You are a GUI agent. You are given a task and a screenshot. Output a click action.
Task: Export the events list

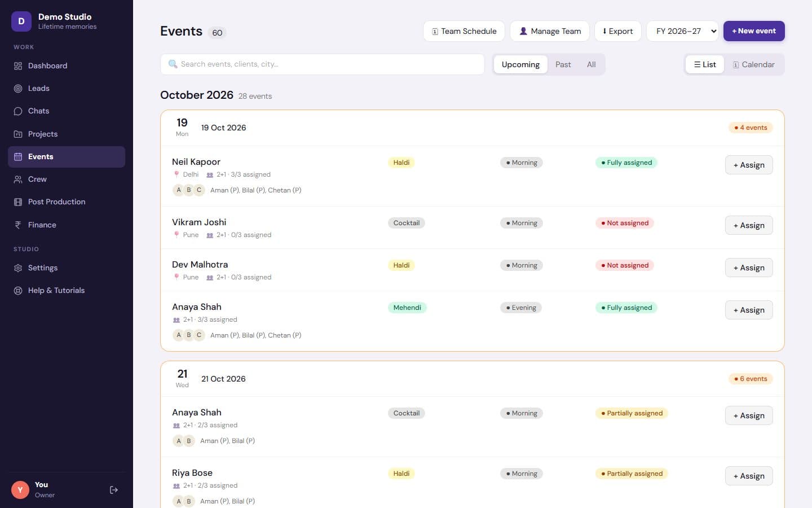click(618, 31)
